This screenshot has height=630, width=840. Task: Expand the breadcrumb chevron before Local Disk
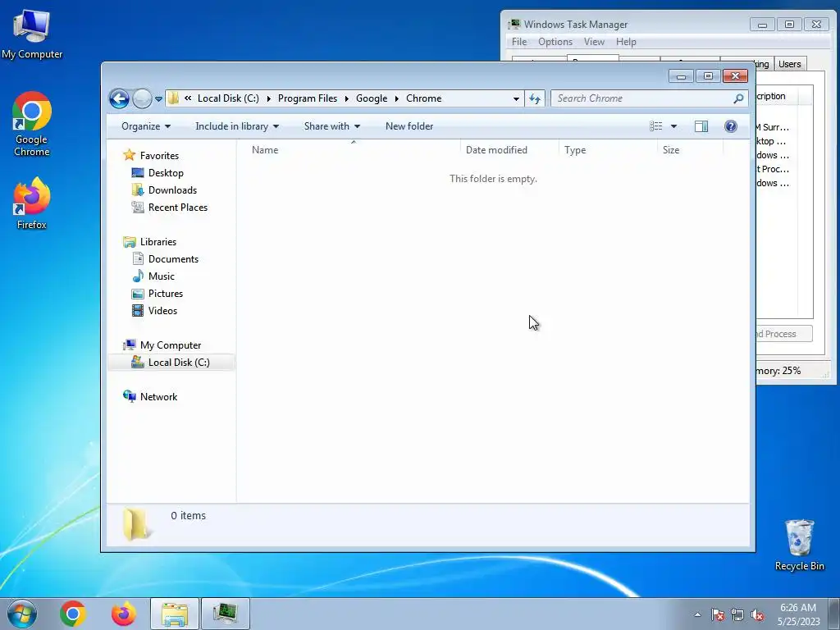coord(188,98)
